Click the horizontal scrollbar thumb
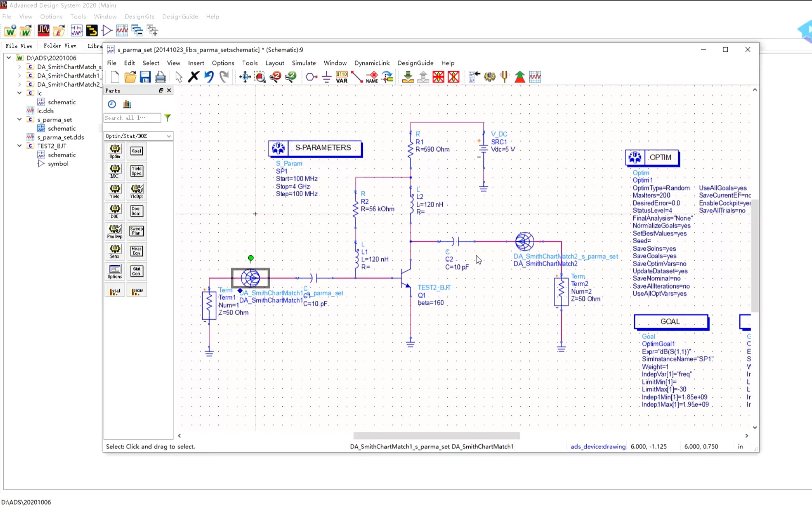The width and height of the screenshot is (812, 508). (436, 436)
